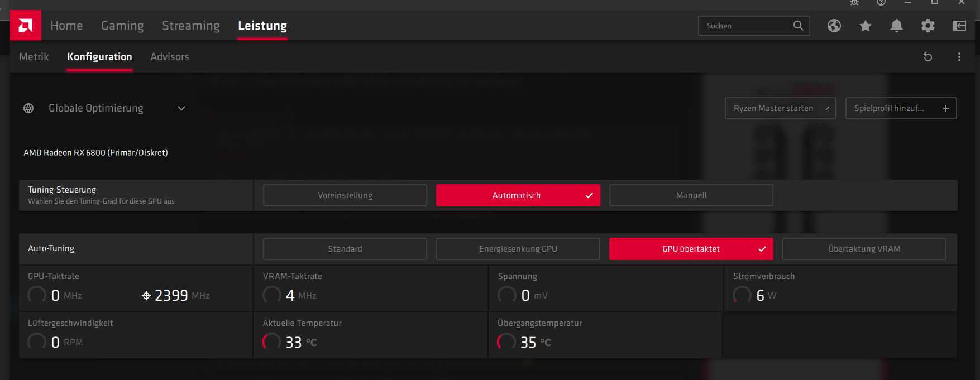Viewport: 980px width, 380px height.
Task: Click the Auto-Tuning label
Action: [51, 248]
